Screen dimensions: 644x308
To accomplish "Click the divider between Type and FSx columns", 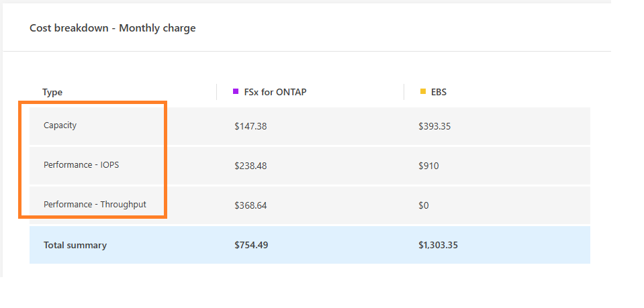I will click(x=217, y=92).
